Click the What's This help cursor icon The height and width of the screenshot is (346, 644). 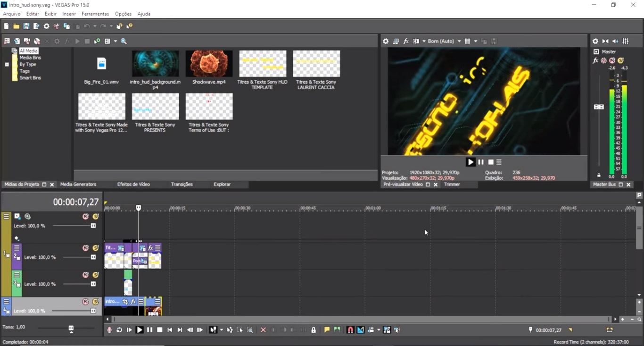point(129,26)
